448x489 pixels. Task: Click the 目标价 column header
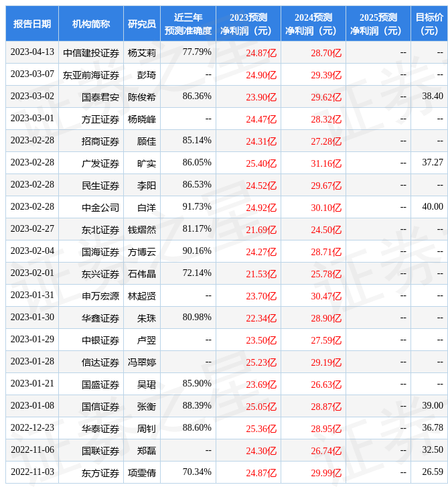429,23
